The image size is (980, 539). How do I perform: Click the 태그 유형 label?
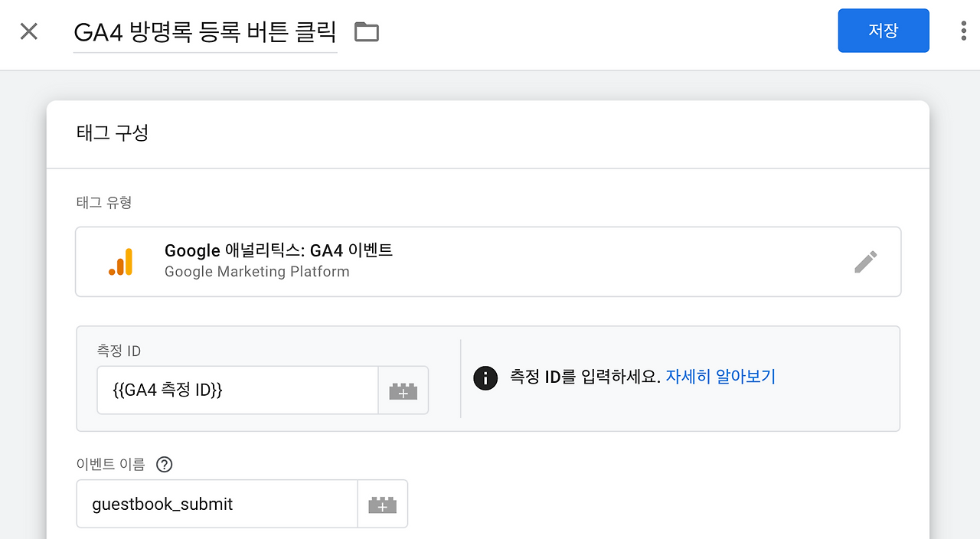[x=104, y=202]
